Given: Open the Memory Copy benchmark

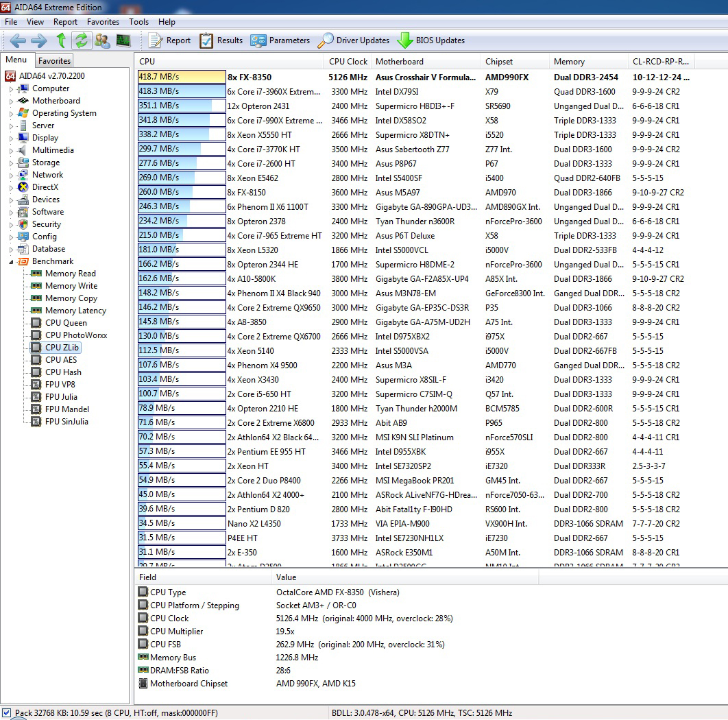Looking at the screenshot, I should [71, 298].
